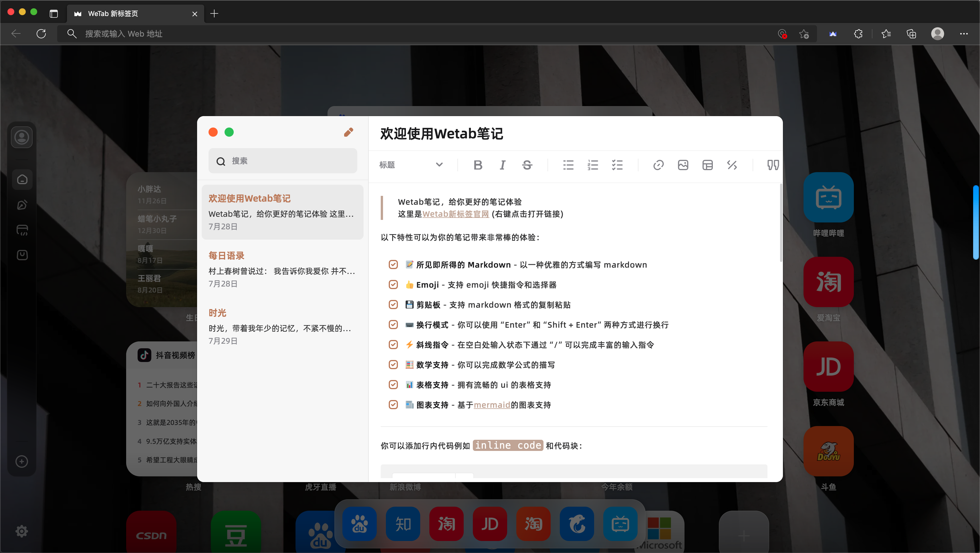The height and width of the screenshot is (553, 980).
Task: Uncheck the 剪贴板 task checkbox
Action: click(393, 305)
